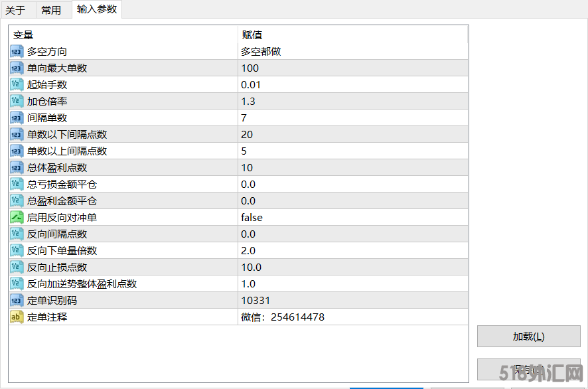This screenshot has width=588, height=389.
Task: Click the integer icon beside 多空方向
Action: coord(17,52)
